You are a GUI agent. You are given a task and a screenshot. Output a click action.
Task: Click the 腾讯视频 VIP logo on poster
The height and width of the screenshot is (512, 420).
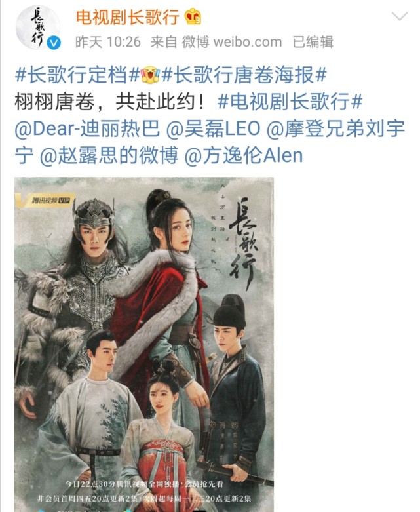click(45, 200)
